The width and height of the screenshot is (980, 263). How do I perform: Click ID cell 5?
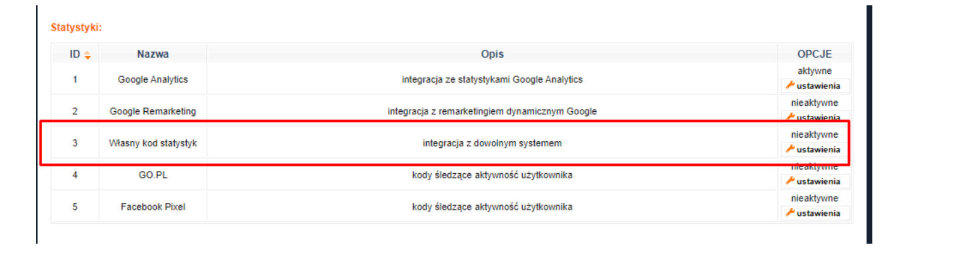(x=75, y=207)
